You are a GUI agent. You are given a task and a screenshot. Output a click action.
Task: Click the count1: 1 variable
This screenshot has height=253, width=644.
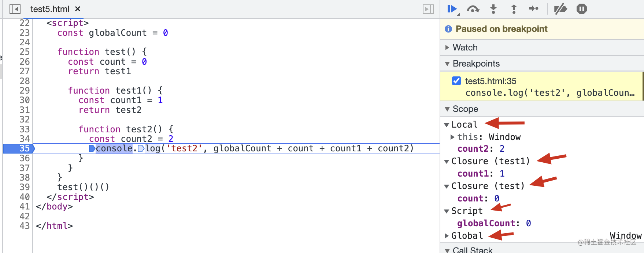pos(481,174)
